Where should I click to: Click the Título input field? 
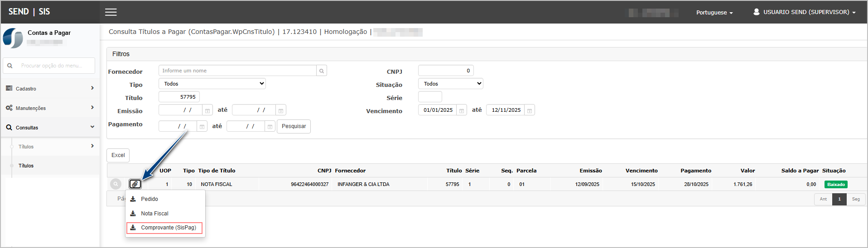pyautogui.click(x=179, y=97)
